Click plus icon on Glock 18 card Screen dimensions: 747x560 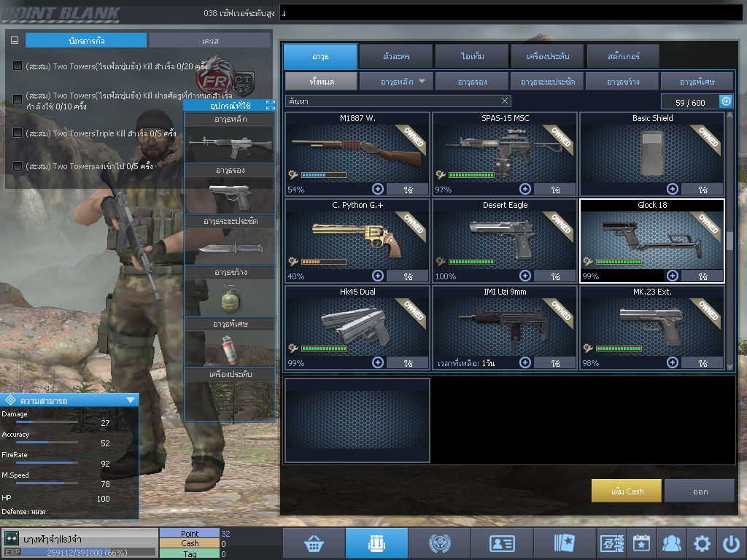coord(672,276)
